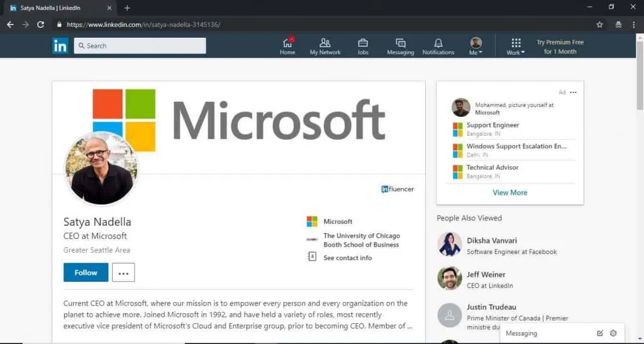Screen dimensions: 644x344
Task: Click the Microsoft logo beside company name
Action: tap(312, 221)
